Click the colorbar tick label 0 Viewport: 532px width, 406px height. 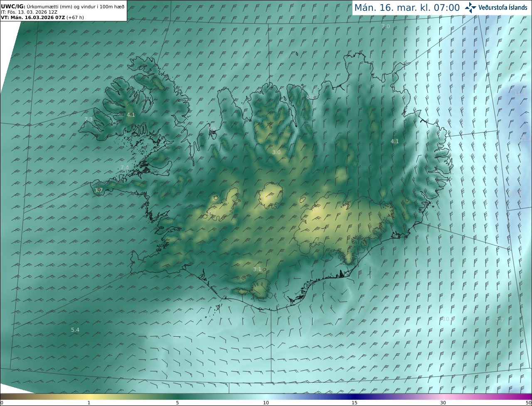click(x=2, y=403)
